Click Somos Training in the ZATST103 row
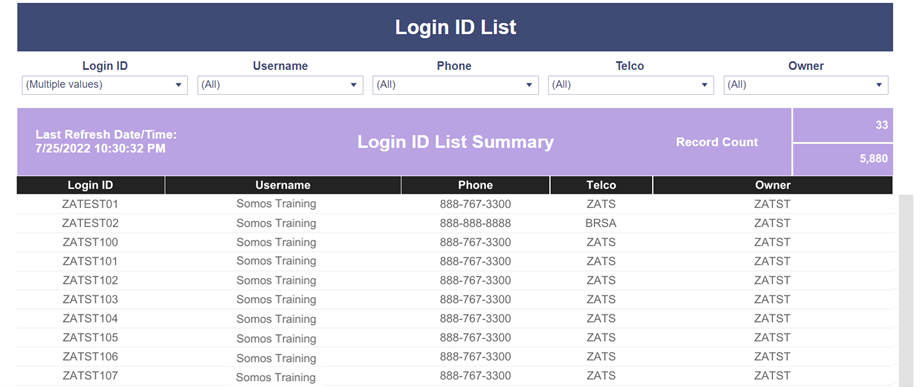This screenshot has height=387, width=922. 276,299
